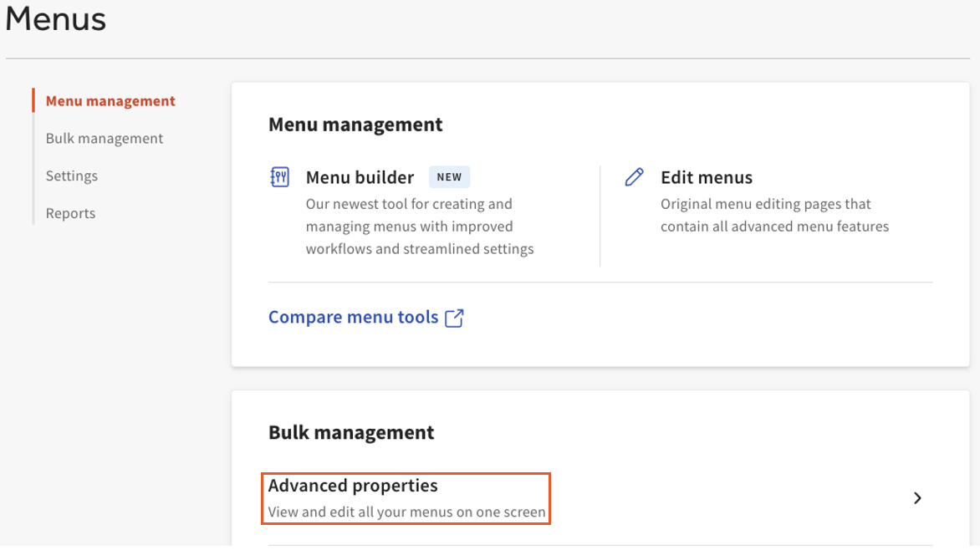980x550 pixels.
Task: Click the Menu builder description text
Action: (x=419, y=227)
